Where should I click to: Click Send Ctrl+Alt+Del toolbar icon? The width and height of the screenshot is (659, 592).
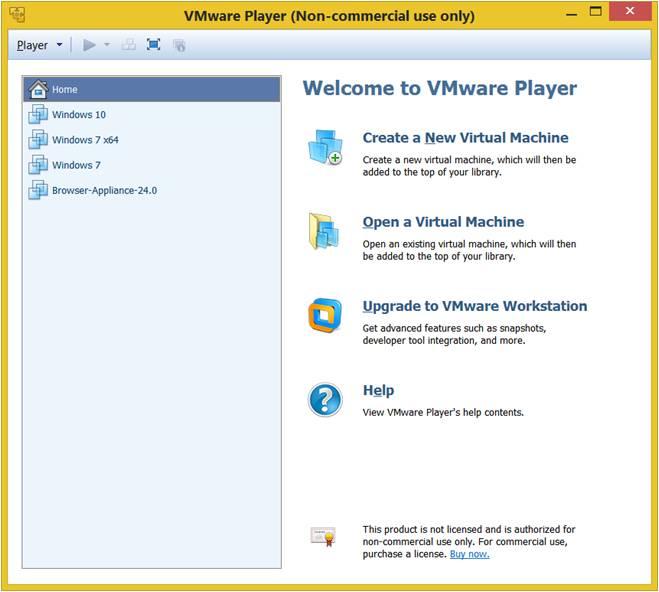click(128, 45)
